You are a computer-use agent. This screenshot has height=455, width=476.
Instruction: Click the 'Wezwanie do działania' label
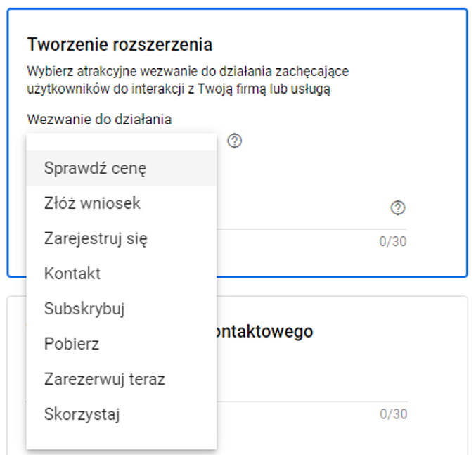pos(99,119)
